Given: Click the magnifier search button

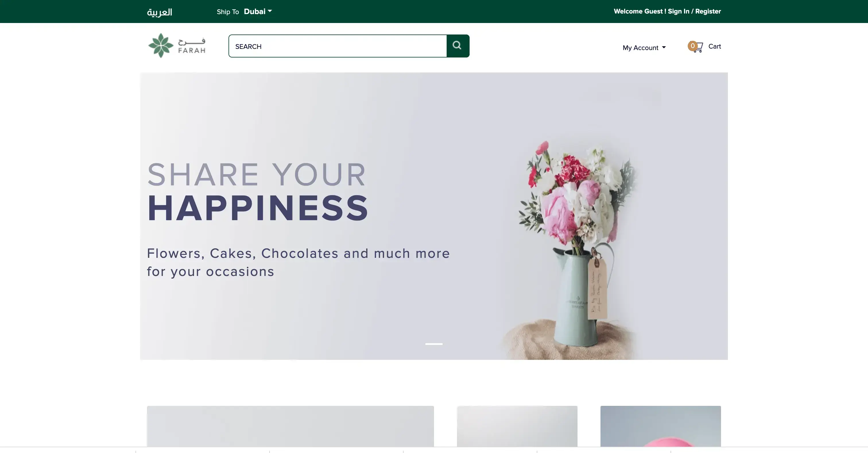Looking at the screenshot, I should (458, 46).
